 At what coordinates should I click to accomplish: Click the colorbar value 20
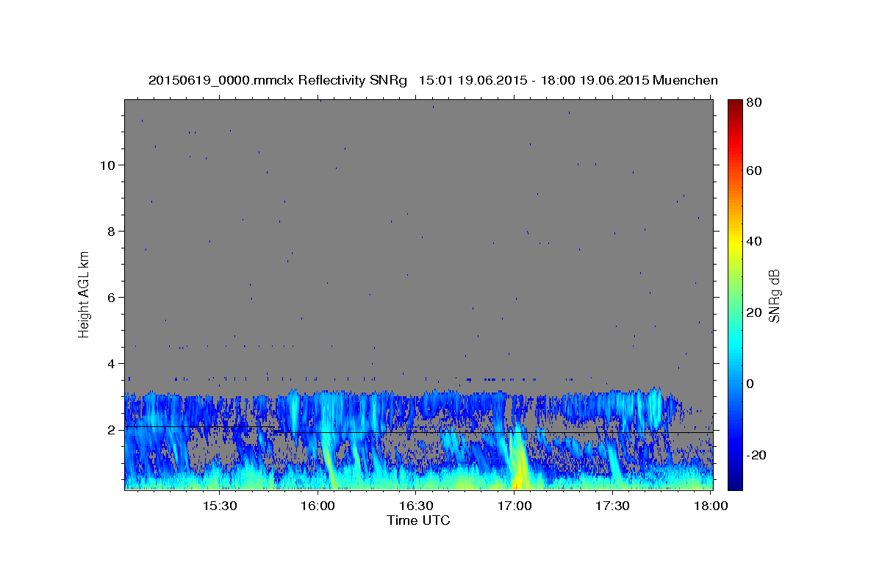[x=754, y=312]
